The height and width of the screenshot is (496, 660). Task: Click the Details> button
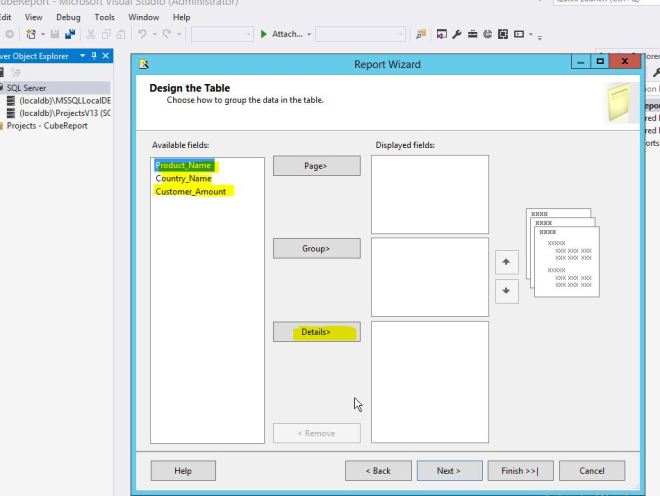click(316, 332)
